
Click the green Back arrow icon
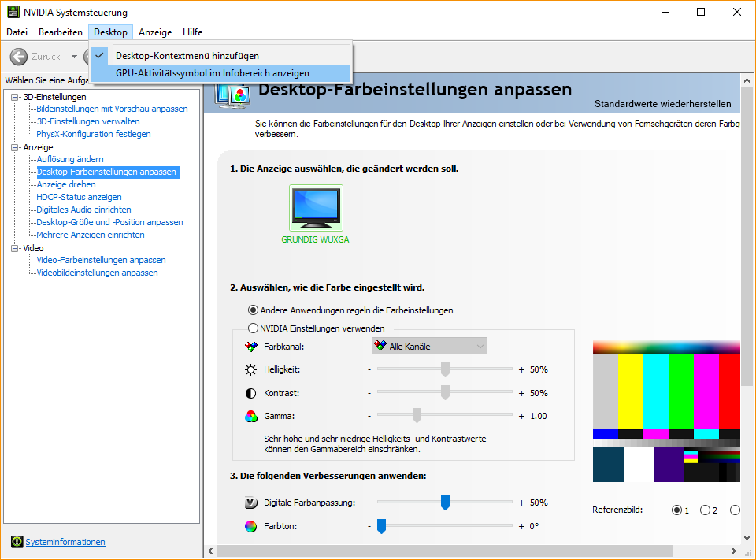[x=19, y=57]
